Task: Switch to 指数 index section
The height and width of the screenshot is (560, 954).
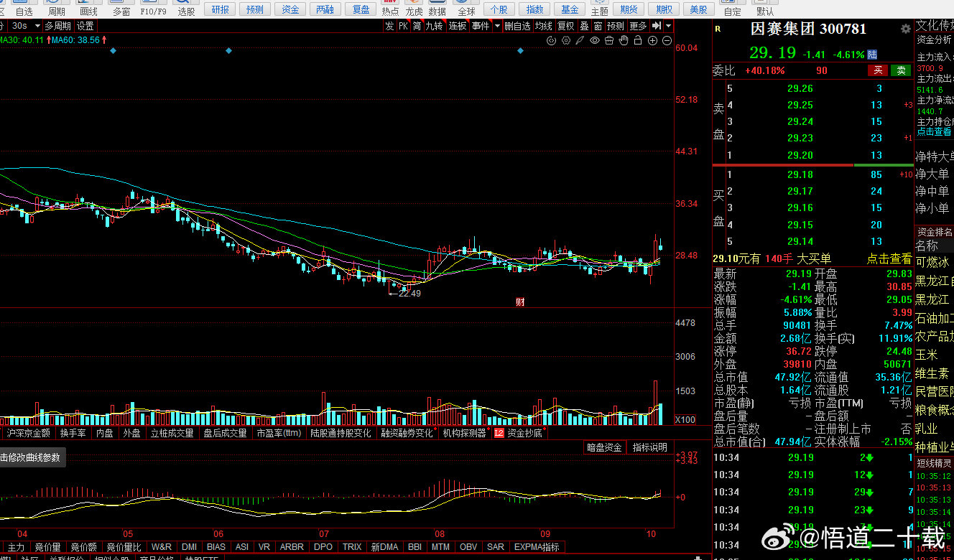Action: tap(534, 9)
